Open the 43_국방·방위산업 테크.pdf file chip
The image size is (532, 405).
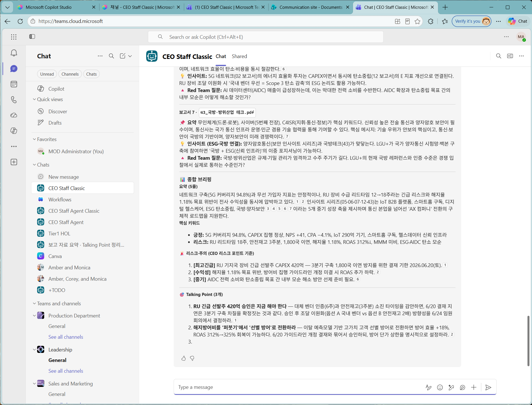[227, 112]
